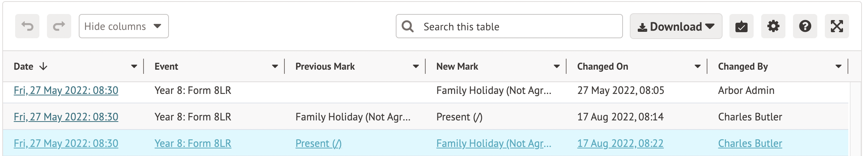Sort by the Date column arrow
This screenshot has width=868, height=156.
[x=44, y=67]
